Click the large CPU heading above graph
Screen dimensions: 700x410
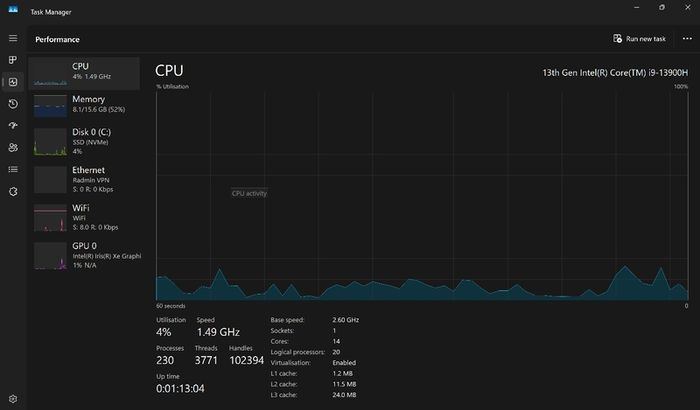169,71
